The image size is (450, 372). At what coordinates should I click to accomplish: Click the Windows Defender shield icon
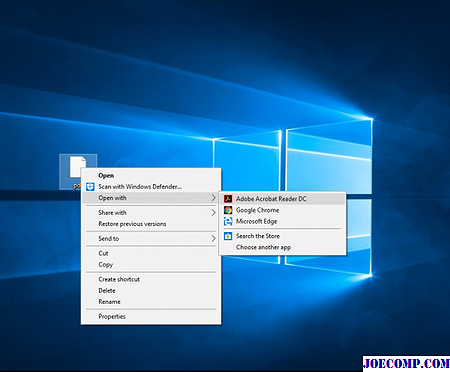(x=90, y=187)
